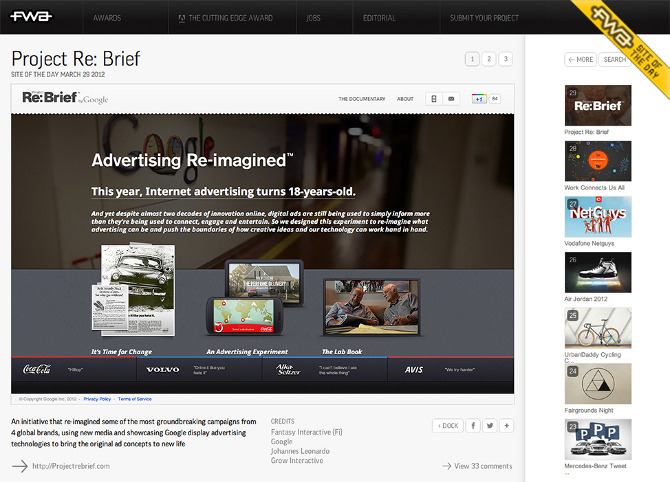Viewport: 670px width, 482px height.
Task: Select Submit Your Project
Action: 484,18
